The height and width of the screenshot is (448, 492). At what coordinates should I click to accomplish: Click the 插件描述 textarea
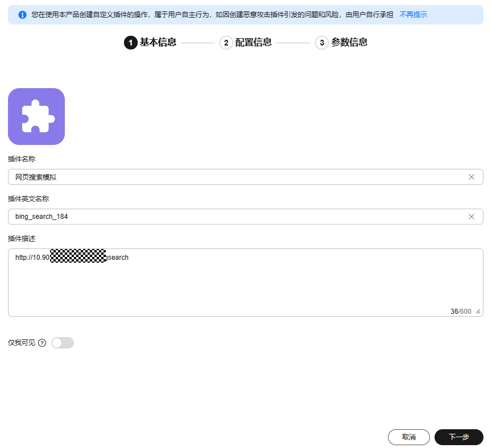246,283
